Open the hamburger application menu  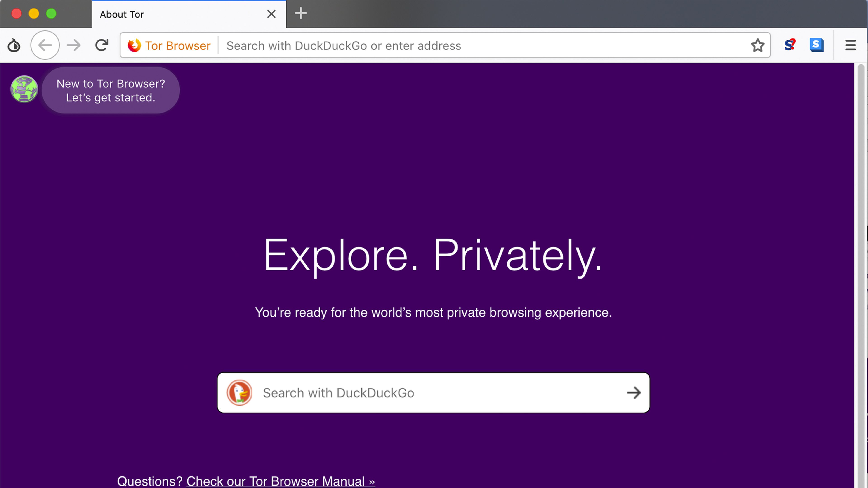pyautogui.click(x=850, y=45)
